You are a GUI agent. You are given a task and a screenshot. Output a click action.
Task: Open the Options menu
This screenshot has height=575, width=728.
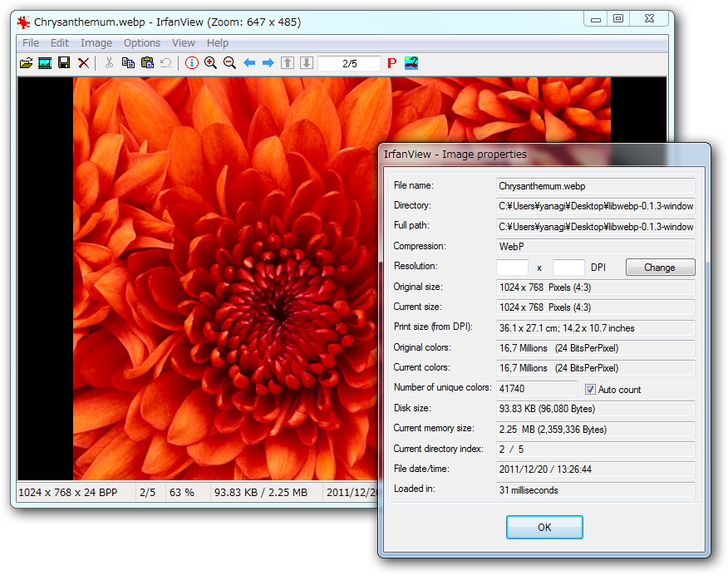141,42
